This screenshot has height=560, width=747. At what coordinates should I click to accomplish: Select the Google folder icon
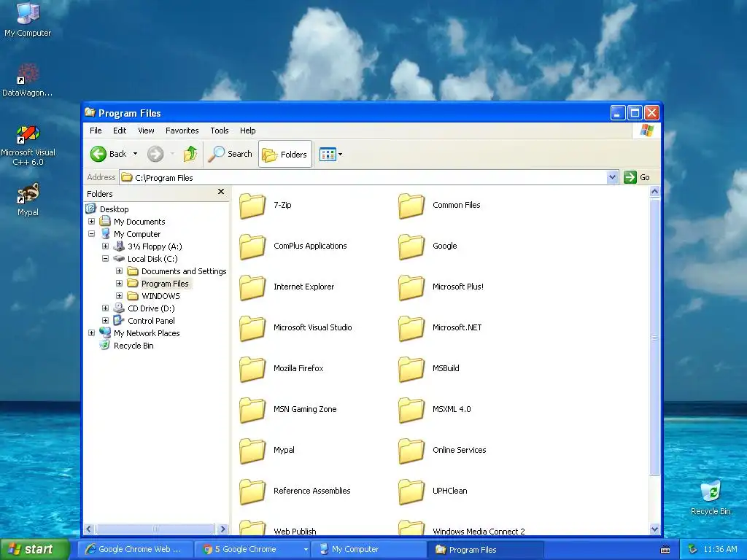(x=411, y=246)
